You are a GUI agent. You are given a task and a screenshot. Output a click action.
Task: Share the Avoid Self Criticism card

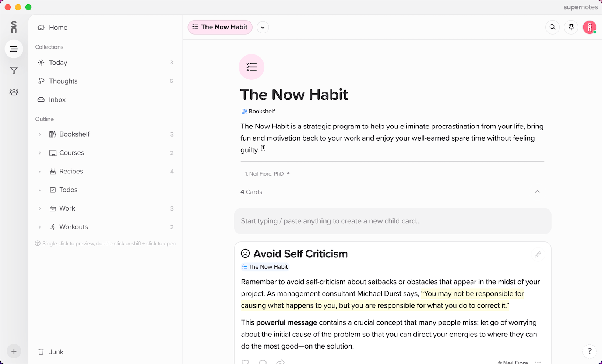click(x=280, y=361)
